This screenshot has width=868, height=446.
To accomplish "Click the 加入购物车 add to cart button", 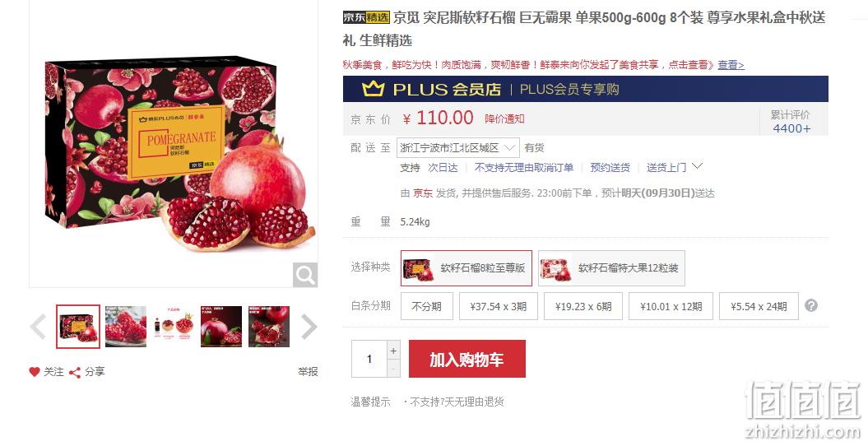I will pyautogui.click(x=467, y=359).
